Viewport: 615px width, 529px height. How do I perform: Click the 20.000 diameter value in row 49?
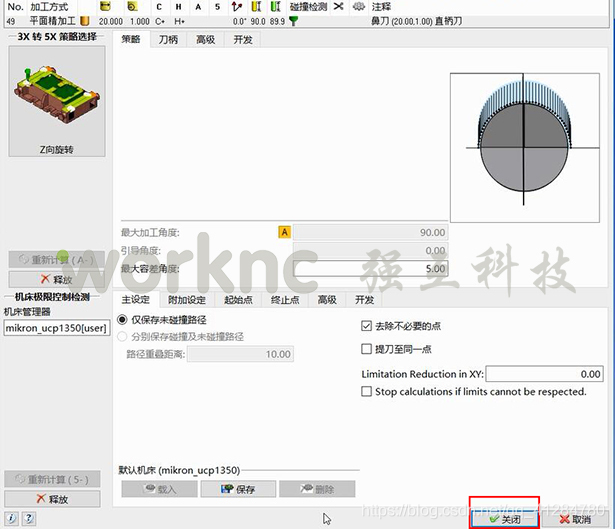[111, 21]
